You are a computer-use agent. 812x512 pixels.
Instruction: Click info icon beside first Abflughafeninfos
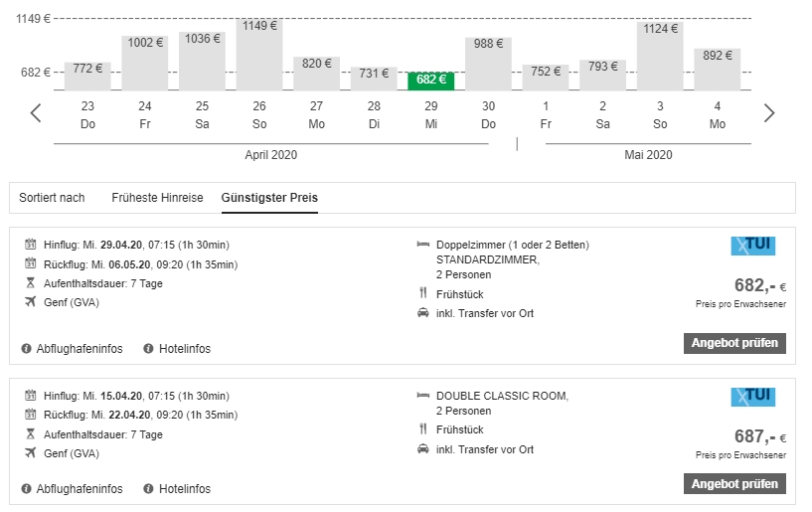(x=27, y=349)
